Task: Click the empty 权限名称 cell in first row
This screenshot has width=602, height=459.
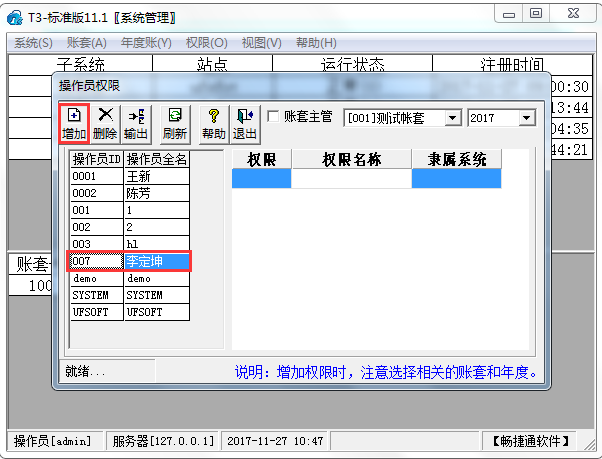Action: click(352, 178)
